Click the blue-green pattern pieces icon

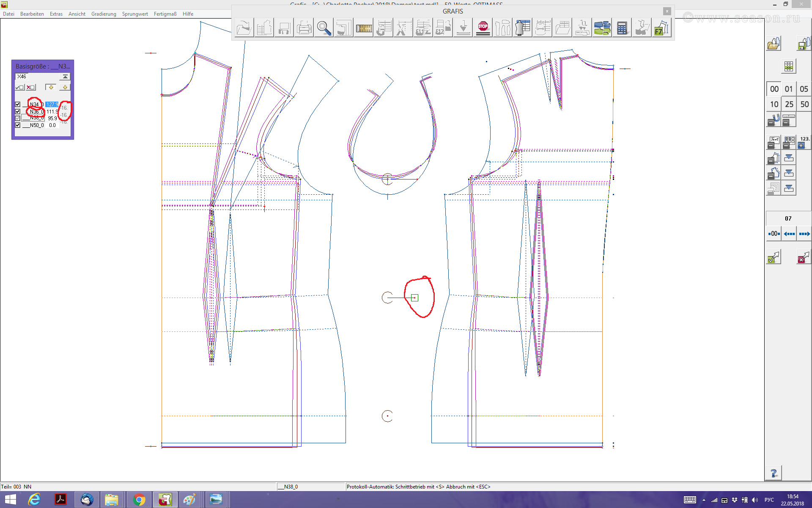(602, 28)
